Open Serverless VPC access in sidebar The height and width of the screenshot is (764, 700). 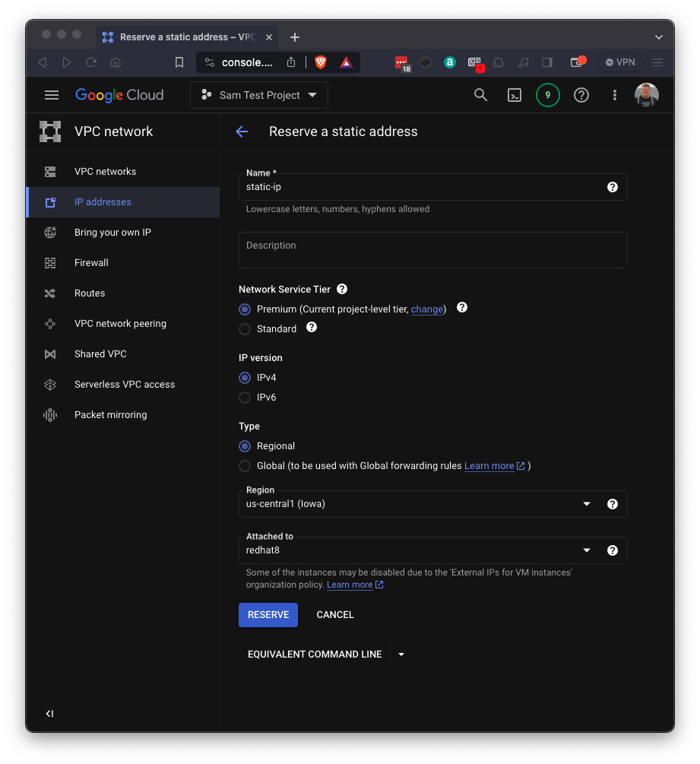(123, 385)
